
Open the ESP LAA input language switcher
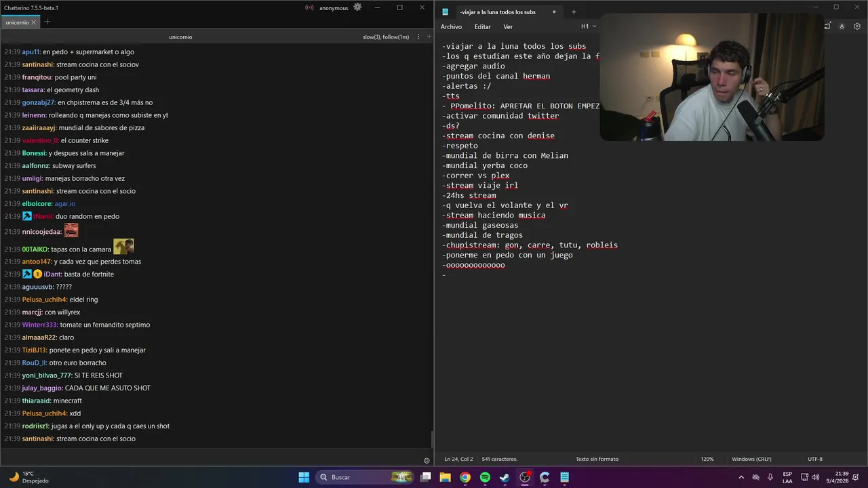coord(787,477)
